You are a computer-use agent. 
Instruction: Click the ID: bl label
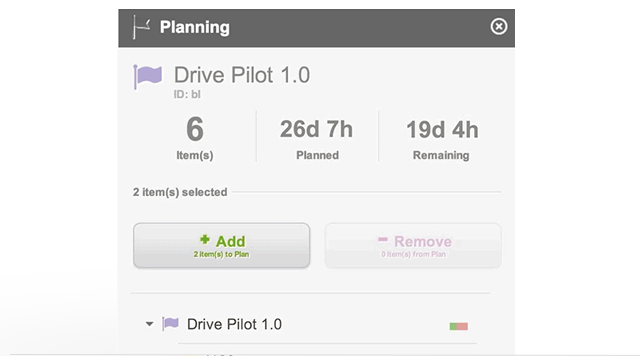187,95
